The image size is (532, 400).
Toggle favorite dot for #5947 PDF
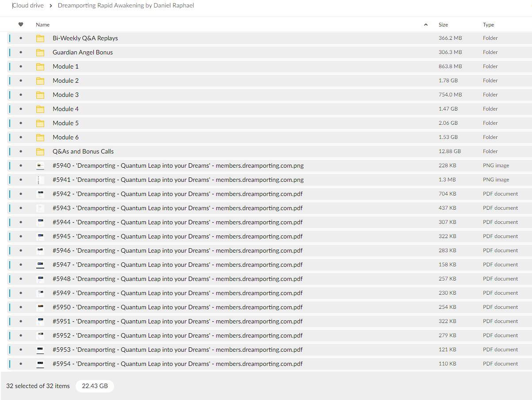coord(21,265)
